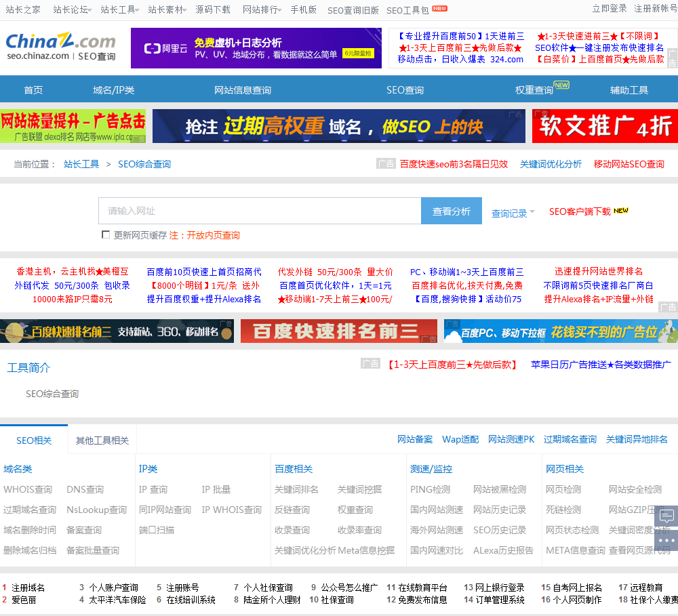Open the DNS查询 tool

point(85,489)
